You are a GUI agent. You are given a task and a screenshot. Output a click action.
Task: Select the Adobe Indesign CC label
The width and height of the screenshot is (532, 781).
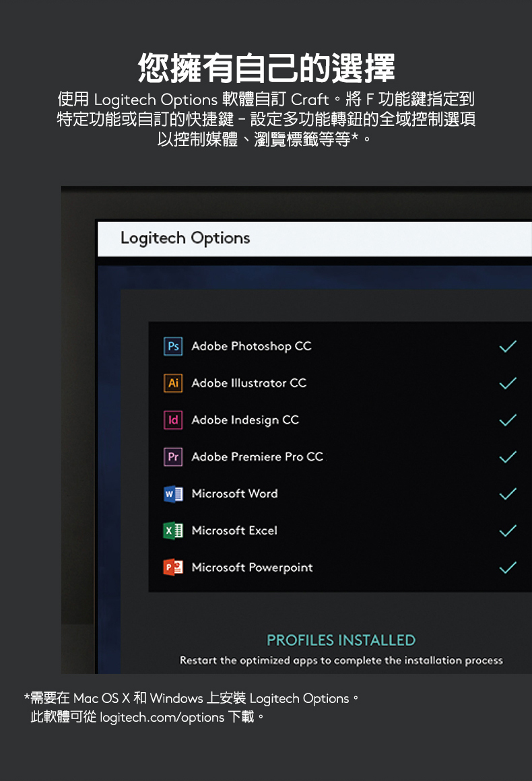[245, 420]
